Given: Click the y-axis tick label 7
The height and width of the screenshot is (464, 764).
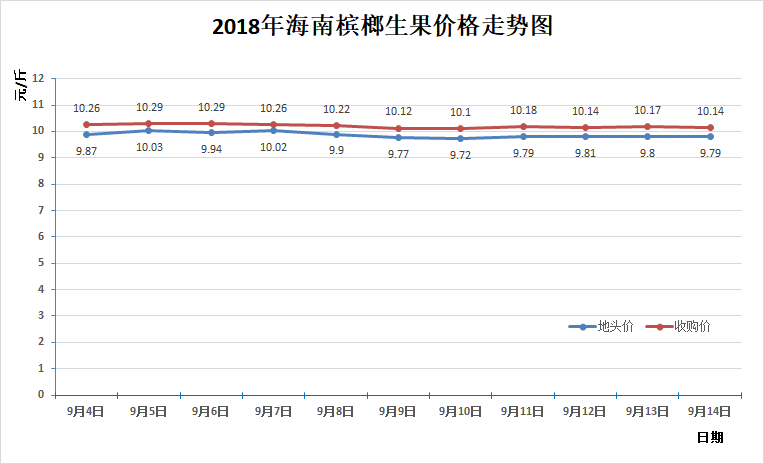Looking at the screenshot, I should click(x=41, y=210).
